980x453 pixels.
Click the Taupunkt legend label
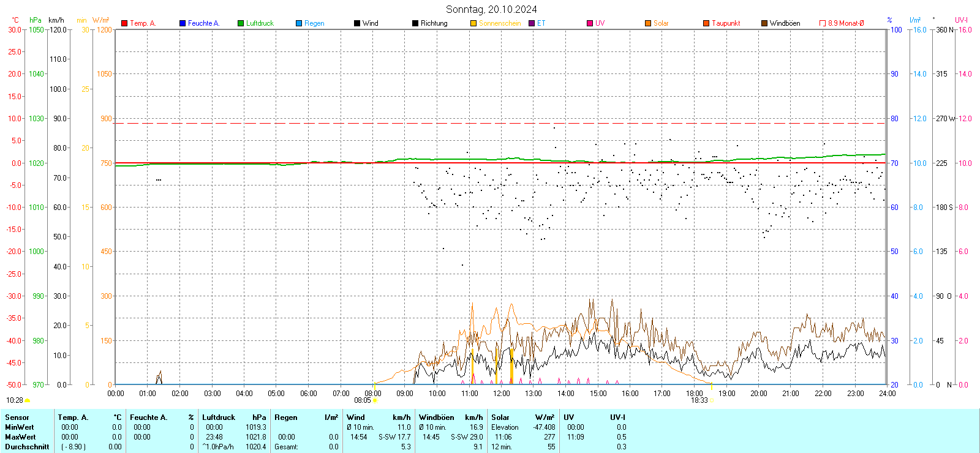pos(726,23)
